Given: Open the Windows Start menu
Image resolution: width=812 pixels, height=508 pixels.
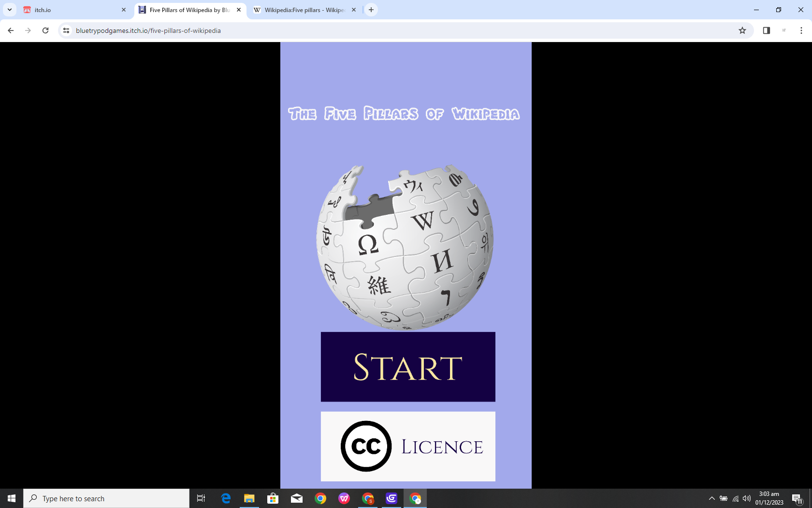Looking at the screenshot, I should pyautogui.click(x=12, y=498).
